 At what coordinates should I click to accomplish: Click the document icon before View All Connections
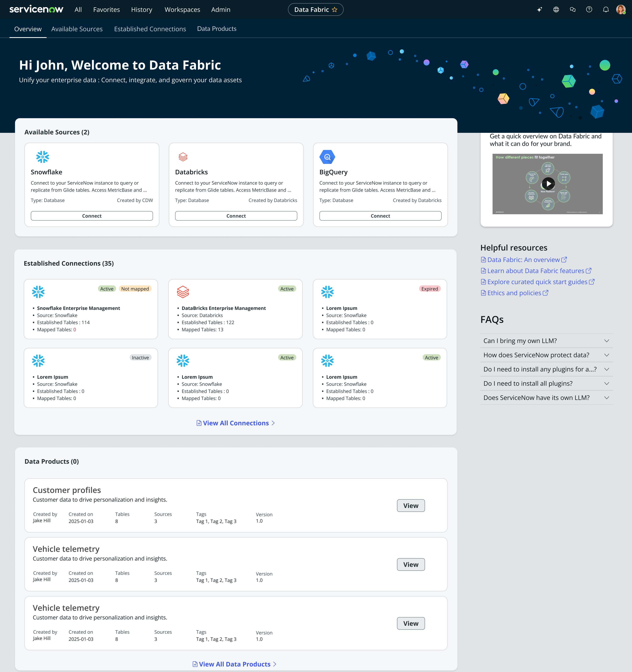tap(199, 423)
